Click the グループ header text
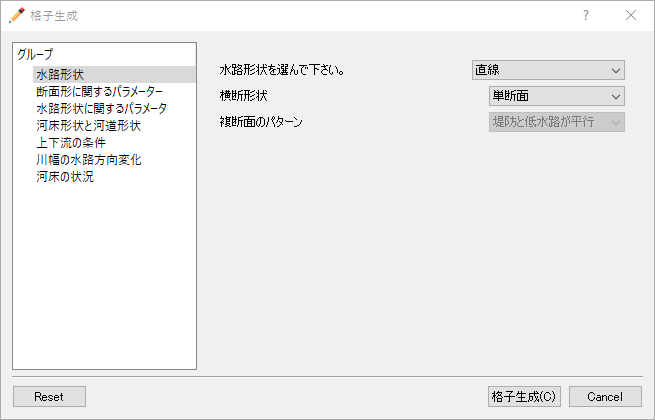655x420 pixels. click(36, 54)
